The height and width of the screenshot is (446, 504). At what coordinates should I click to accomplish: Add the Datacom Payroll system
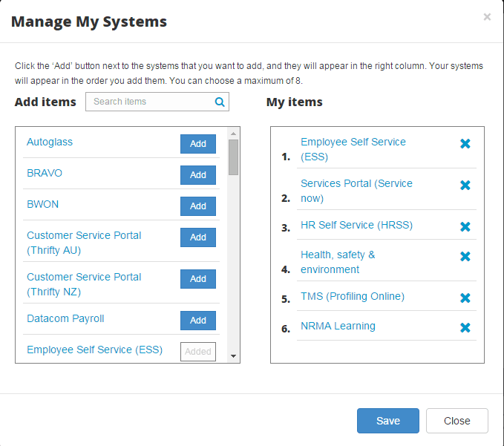click(x=198, y=320)
